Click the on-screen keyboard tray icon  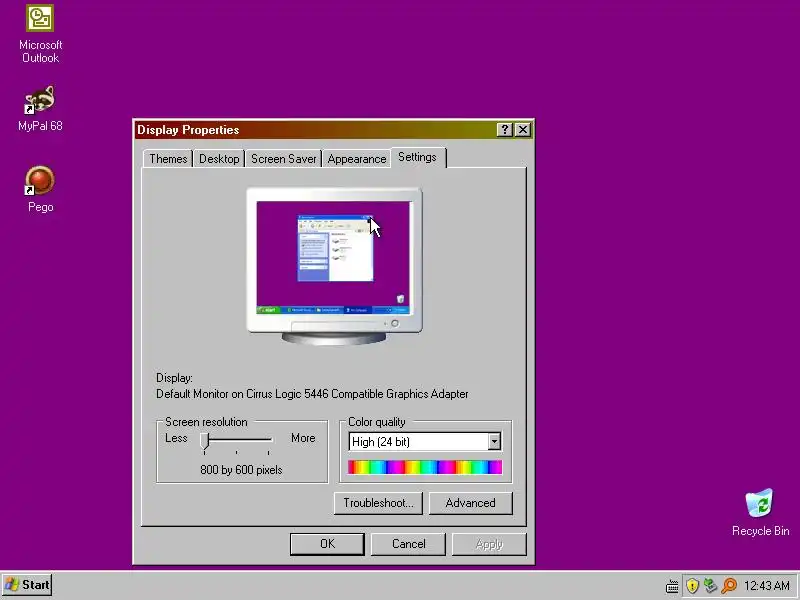point(672,586)
